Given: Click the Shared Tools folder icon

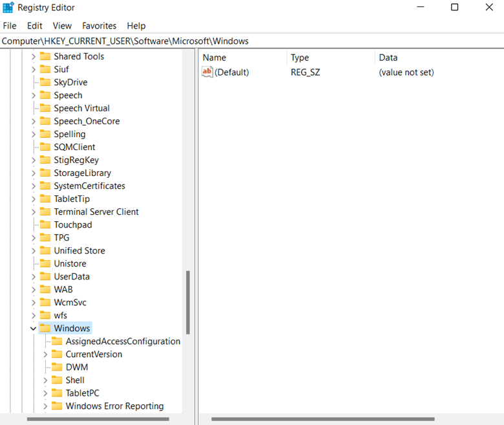Looking at the screenshot, I should tap(45, 56).
